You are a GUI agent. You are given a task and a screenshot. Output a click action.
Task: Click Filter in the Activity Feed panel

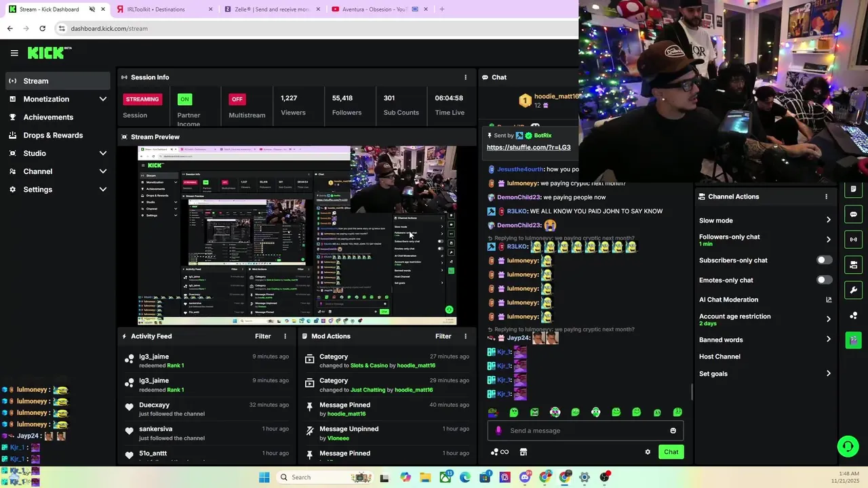263,336
